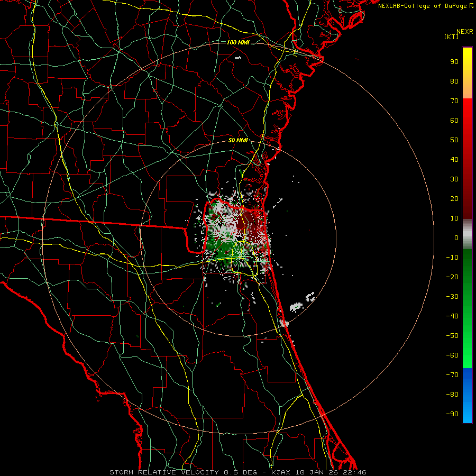Click the -30 value on velocity scale
Image resolution: width=476 pixels, height=476 pixels.
452,297
